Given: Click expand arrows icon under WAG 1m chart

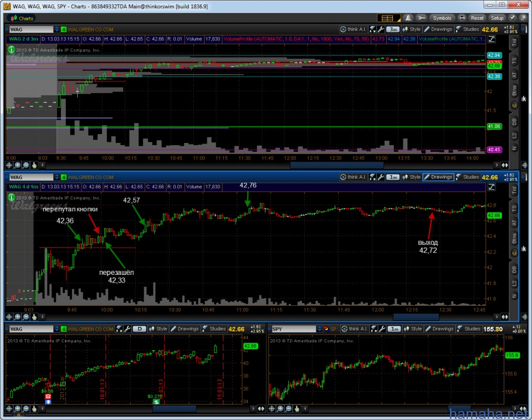Looking at the screenshot, I should click(x=505, y=317).
